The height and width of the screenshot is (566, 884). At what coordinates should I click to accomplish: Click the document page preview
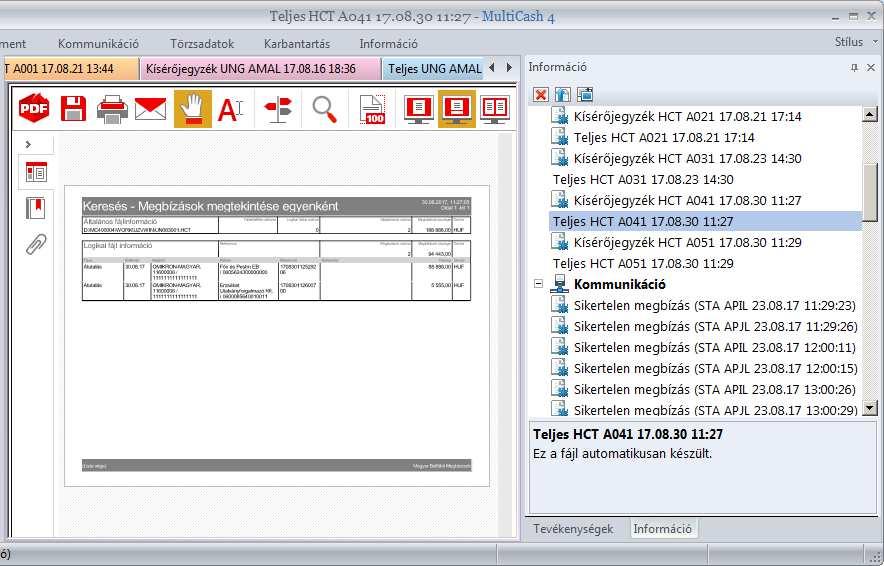point(276,335)
